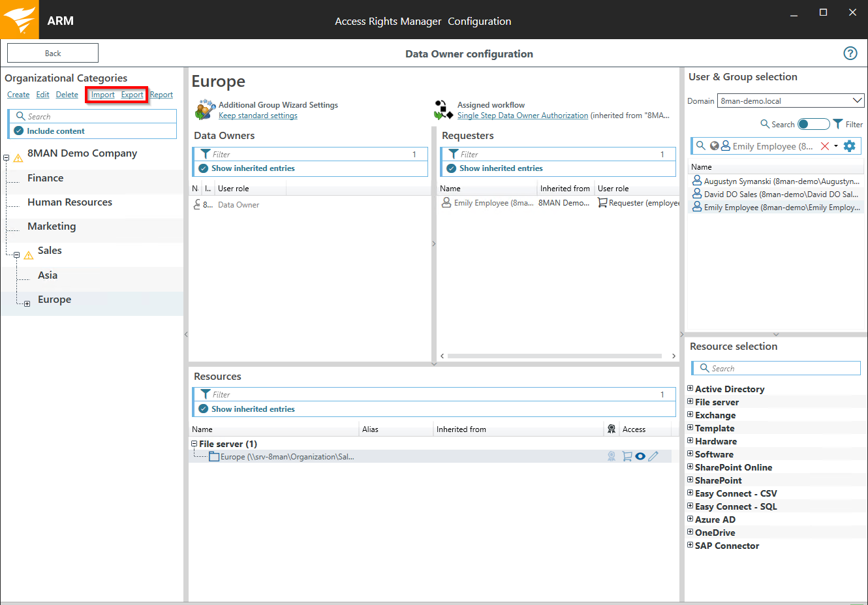This screenshot has width=868, height=605.
Task: Expand the Active Directory resource node
Action: click(x=690, y=388)
